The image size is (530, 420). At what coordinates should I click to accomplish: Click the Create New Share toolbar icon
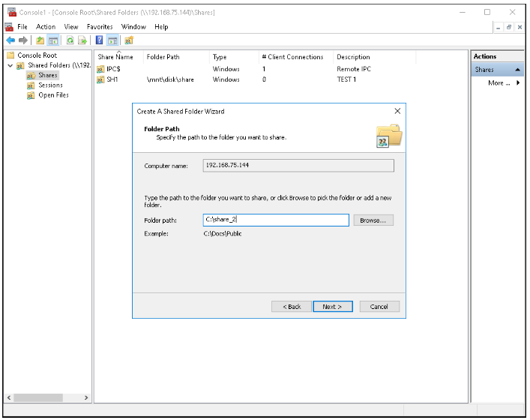(x=129, y=40)
